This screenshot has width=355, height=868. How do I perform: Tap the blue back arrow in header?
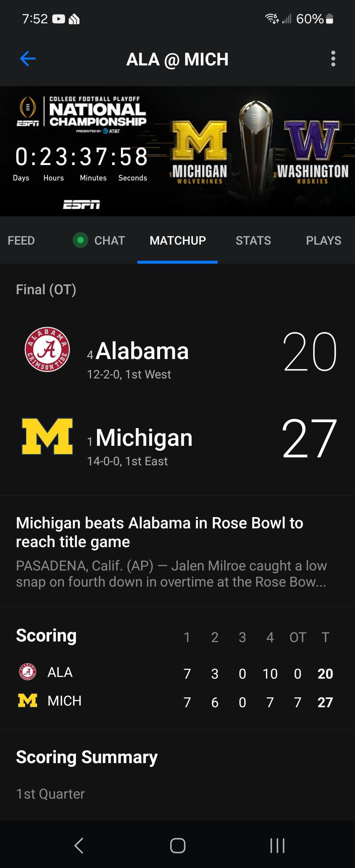pos(28,59)
